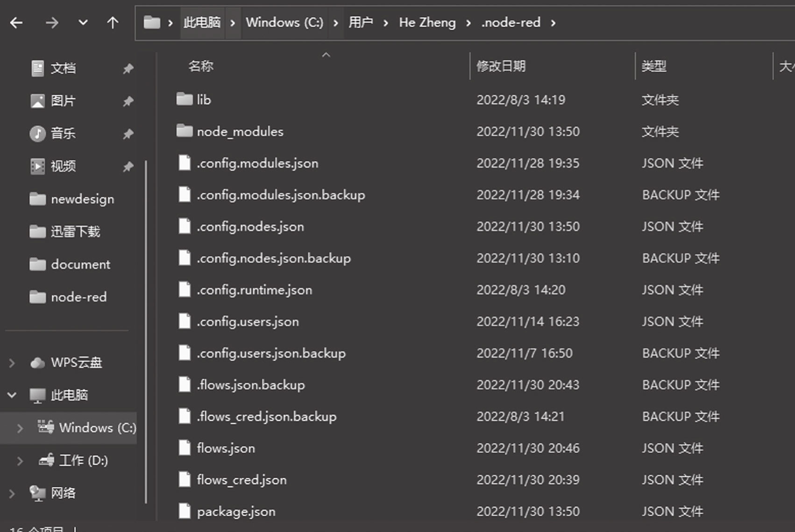
Task: Expand chevron after 用户 in address bar
Action: click(385, 22)
